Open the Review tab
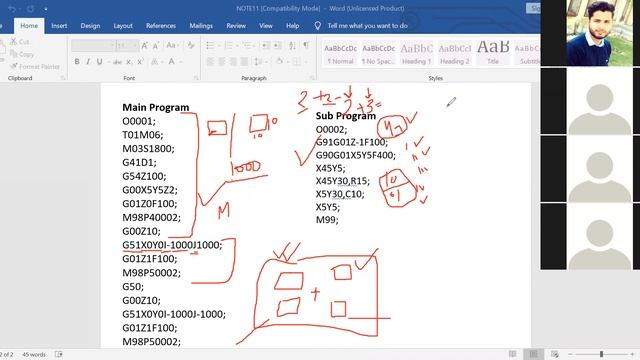The width and height of the screenshot is (640, 360). (x=236, y=26)
